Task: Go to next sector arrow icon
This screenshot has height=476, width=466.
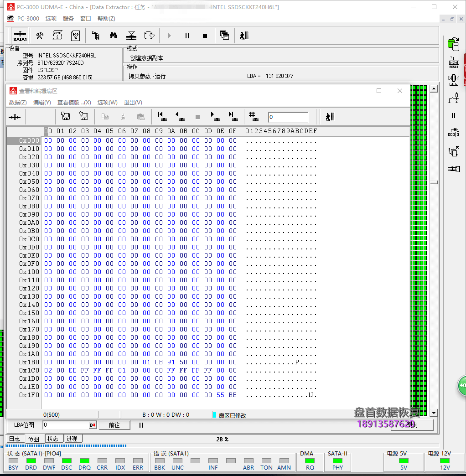Action: click(x=215, y=117)
